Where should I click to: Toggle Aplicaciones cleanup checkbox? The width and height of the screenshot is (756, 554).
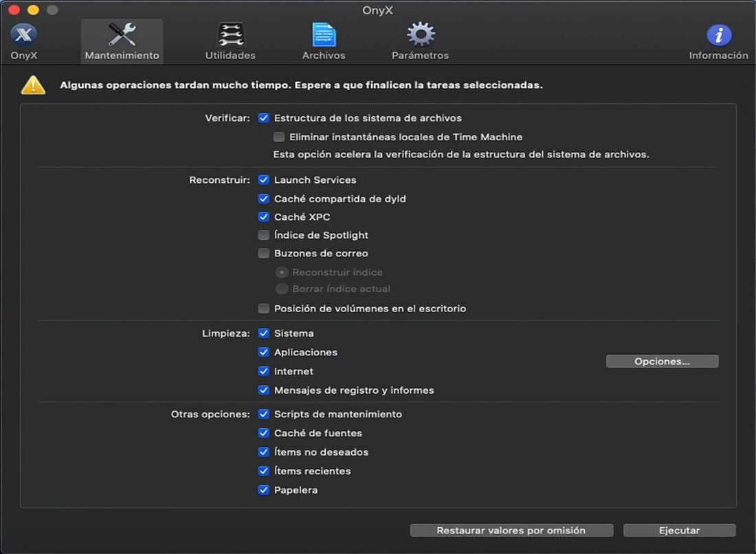pyautogui.click(x=264, y=353)
